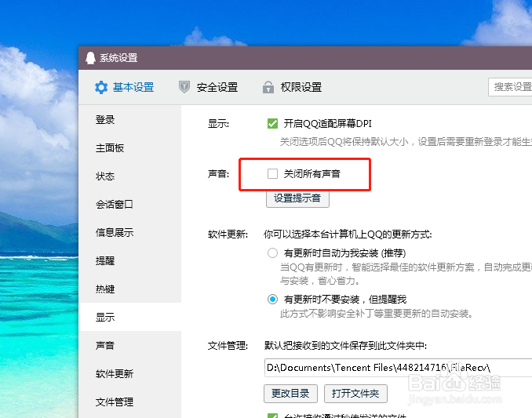Open 文件管理 in the sidebar
This screenshot has height=418, width=532.
[130, 402]
